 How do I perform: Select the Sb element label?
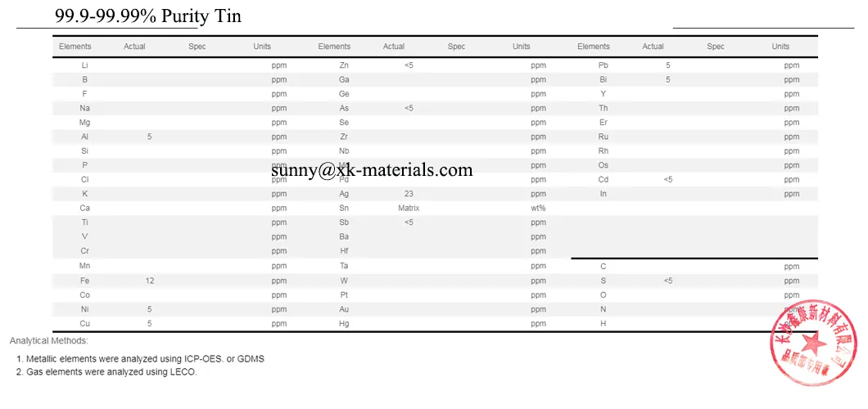click(x=344, y=222)
